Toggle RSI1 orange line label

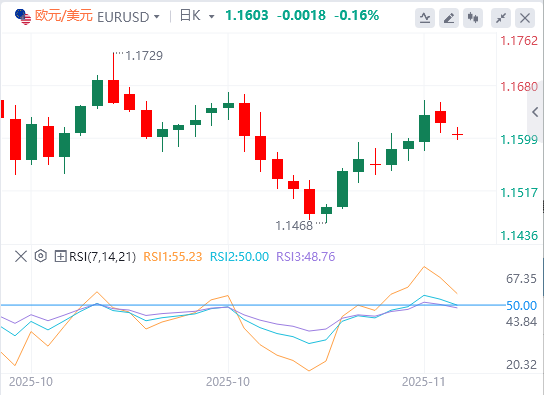click(x=172, y=257)
